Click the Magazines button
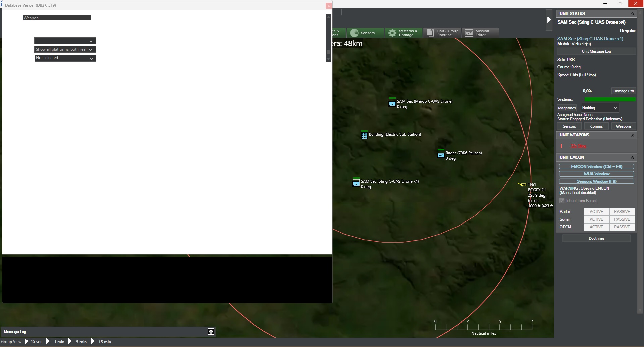The width and height of the screenshot is (644, 347). pos(567,108)
